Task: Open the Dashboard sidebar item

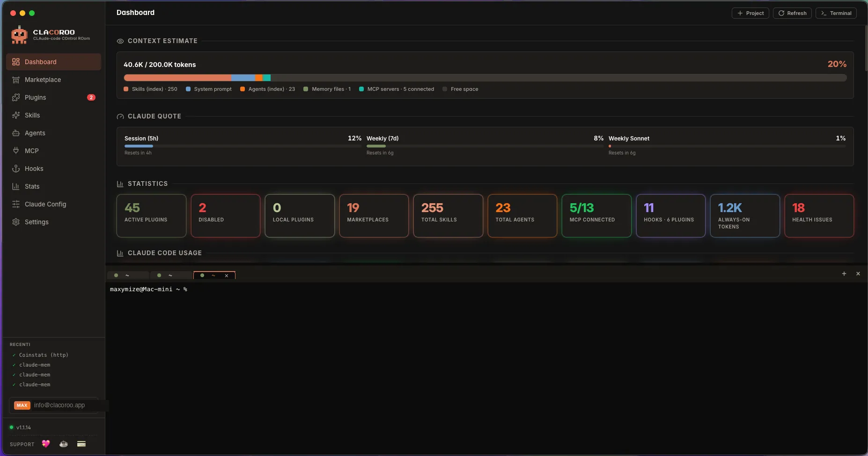Action: [53, 62]
